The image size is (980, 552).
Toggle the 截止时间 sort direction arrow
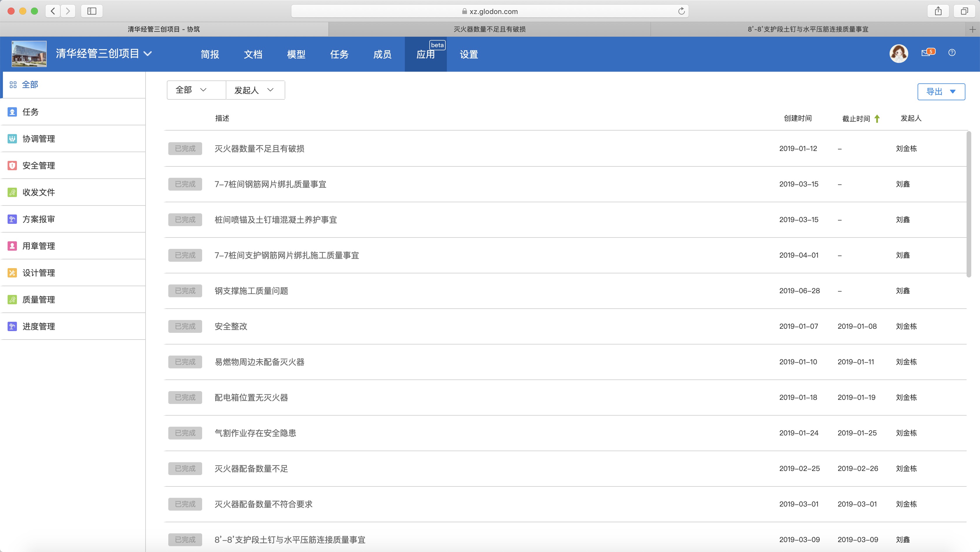[x=876, y=119]
